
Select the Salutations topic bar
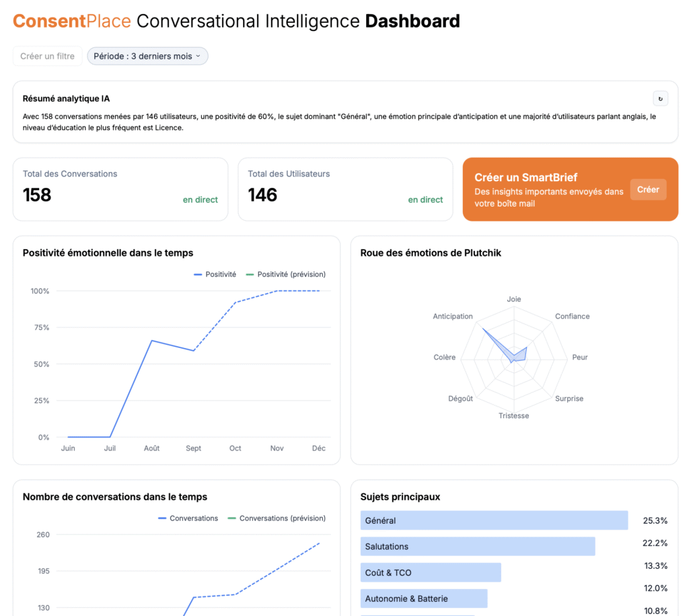[478, 547]
